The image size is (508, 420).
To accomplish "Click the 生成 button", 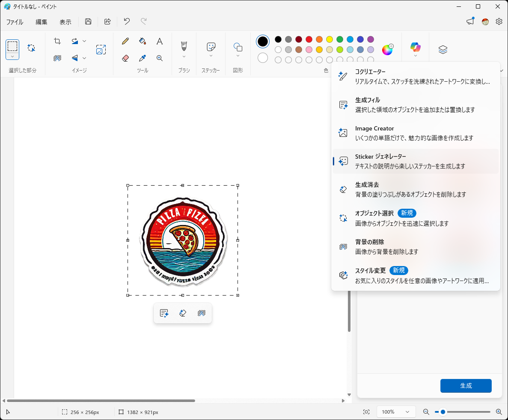I will (x=466, y=385).
